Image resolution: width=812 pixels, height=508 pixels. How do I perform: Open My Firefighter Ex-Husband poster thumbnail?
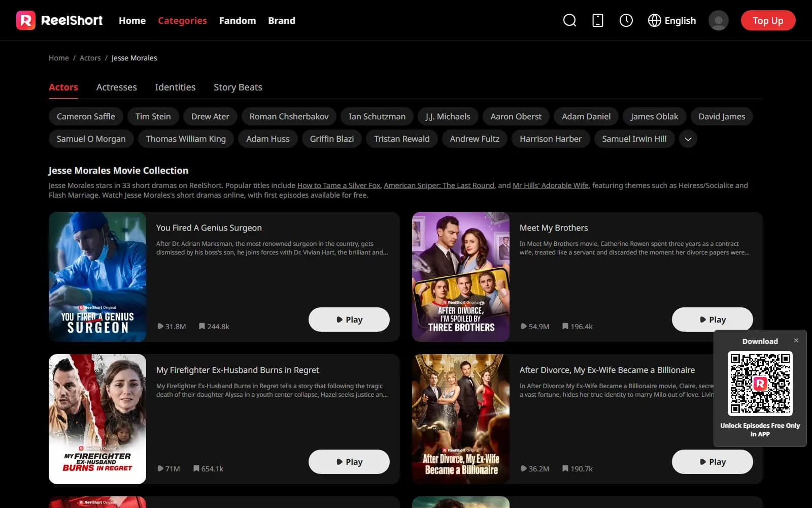point(97,419)
